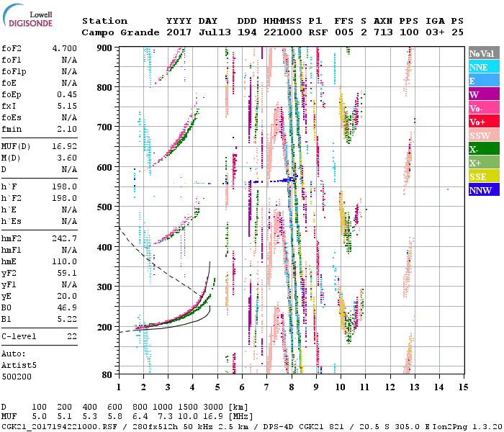Click the hmF2 value 242.7
This screenshot has width=504, height=432.
pyautogui.click(x=63, y=238)
